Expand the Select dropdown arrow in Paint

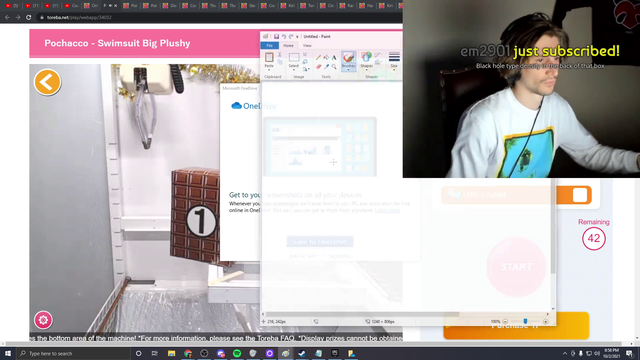click(293, 70)
